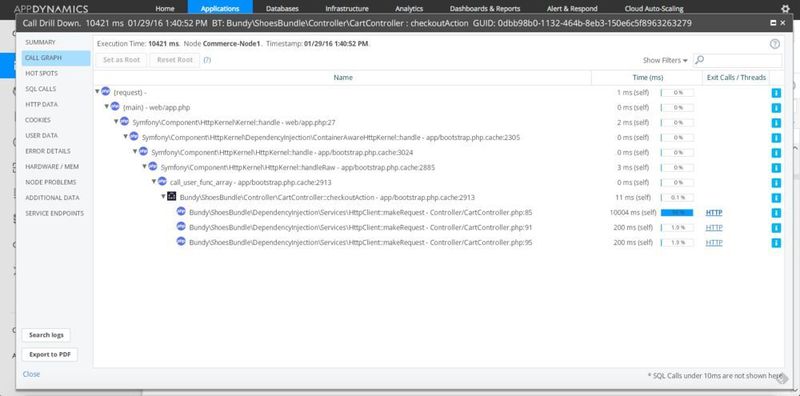This screenshot has height=396, width=800.
Task: Click PHP icon on {request} row
Action: [x=106, y=91]
